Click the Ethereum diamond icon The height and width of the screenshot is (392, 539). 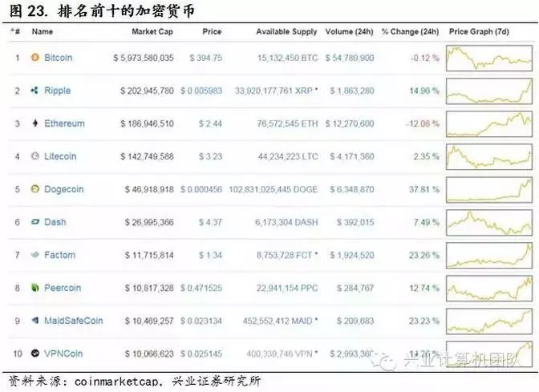pos(35,123)
